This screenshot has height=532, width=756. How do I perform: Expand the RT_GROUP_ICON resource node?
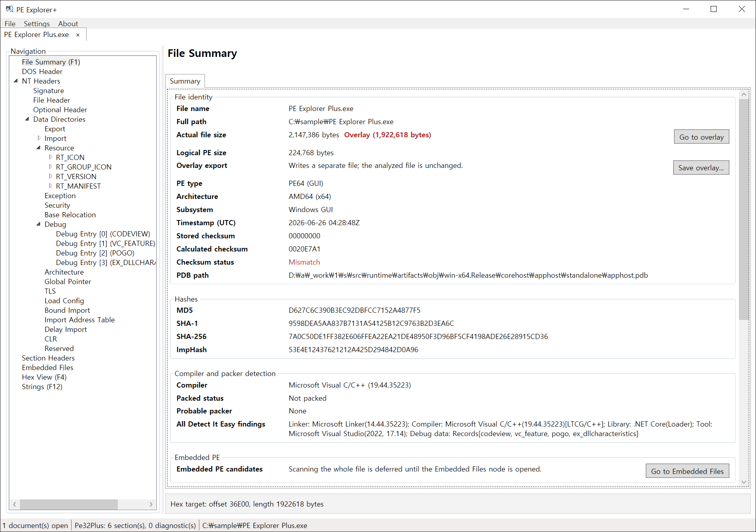coord(51,167)
